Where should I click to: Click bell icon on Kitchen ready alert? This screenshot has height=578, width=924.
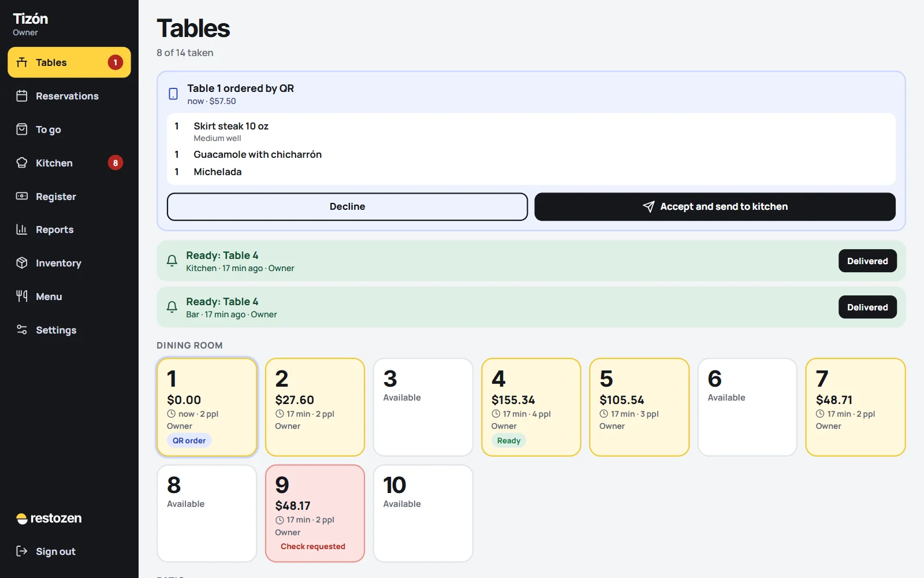[172, 261]
